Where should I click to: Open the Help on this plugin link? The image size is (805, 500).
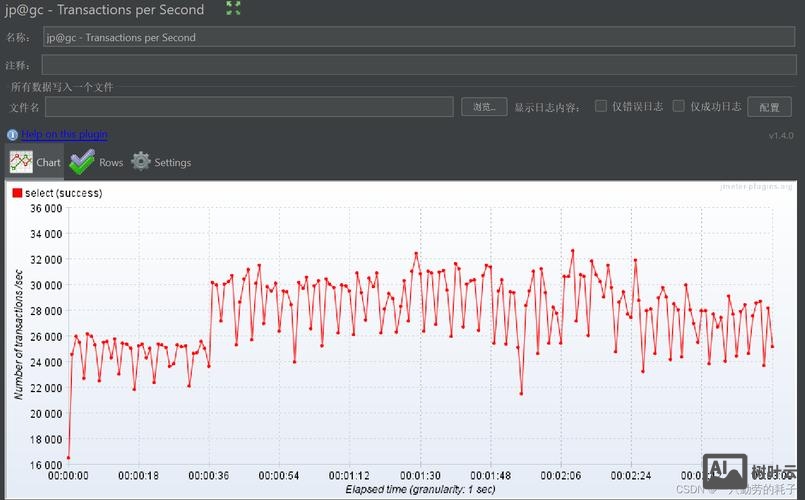tap(65, 135)
